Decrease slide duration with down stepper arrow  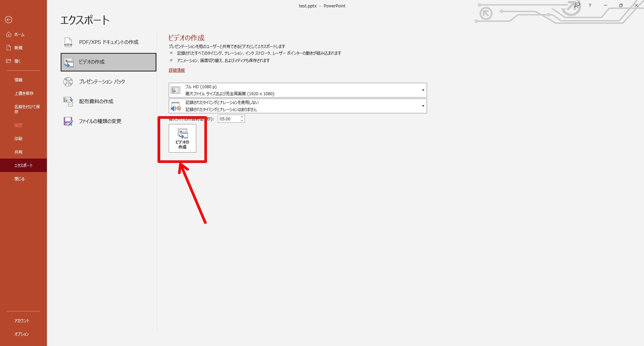coord(242,121)
